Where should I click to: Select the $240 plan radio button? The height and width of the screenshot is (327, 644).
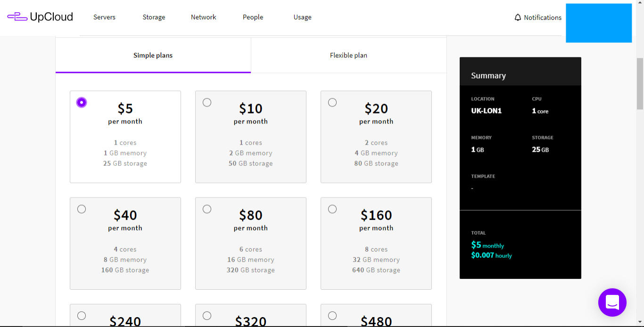(x=82, y=315)
